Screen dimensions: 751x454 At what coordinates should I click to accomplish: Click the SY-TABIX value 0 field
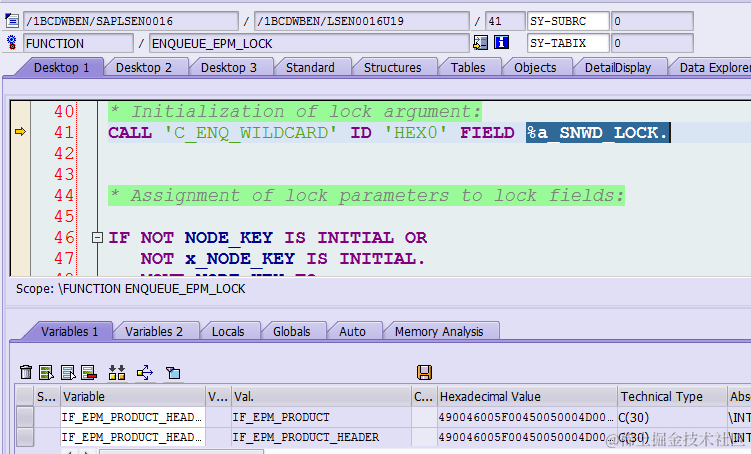click(652, 43)
